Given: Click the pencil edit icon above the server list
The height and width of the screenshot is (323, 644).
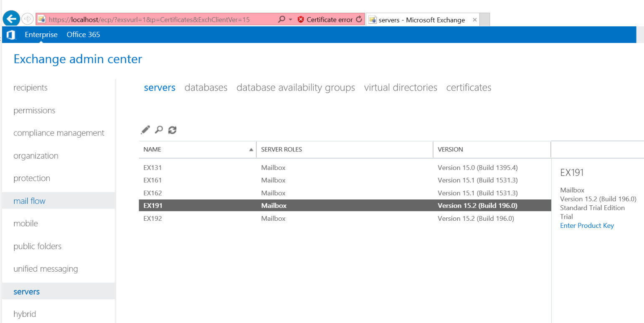Looking at the screenshot, I should click(x=145, y=130).
